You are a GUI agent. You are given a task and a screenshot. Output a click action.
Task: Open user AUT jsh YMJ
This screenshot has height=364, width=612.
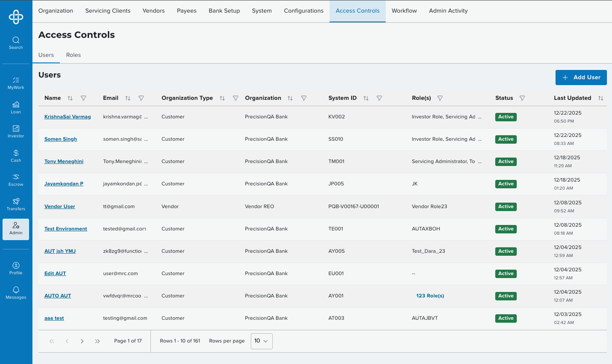click(x=60, y=251)
